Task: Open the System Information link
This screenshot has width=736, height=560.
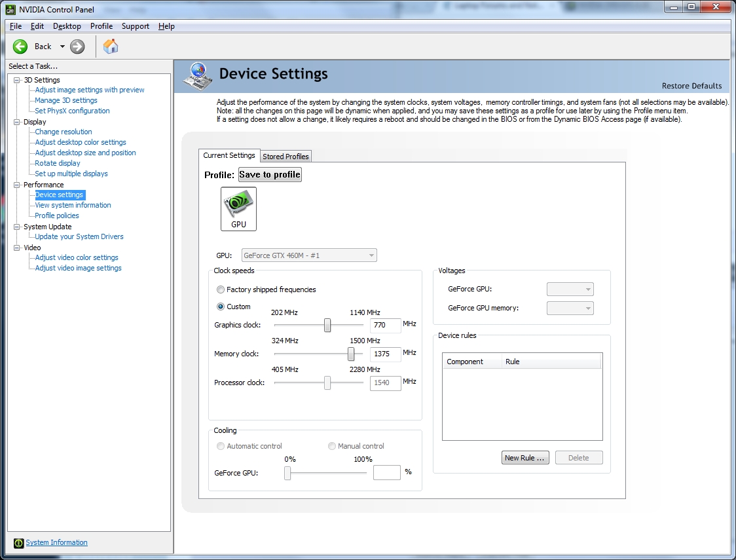Action: coord(56,542)
